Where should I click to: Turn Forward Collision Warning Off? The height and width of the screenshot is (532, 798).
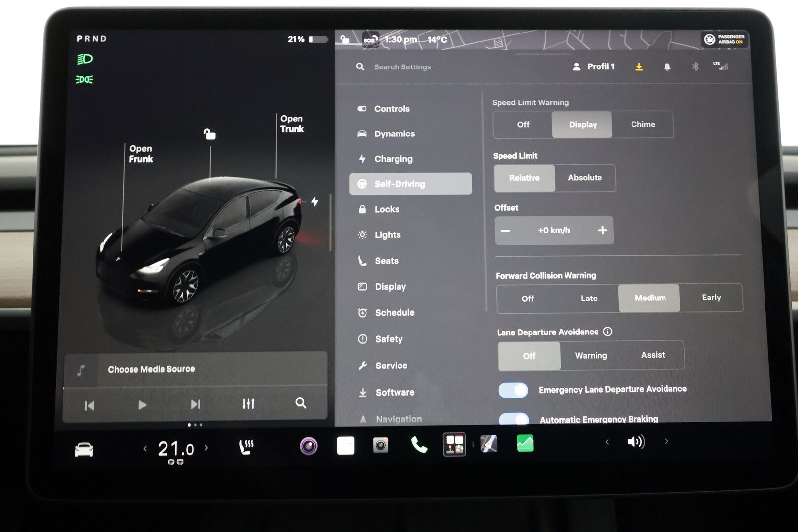click(x=528, y=299)
